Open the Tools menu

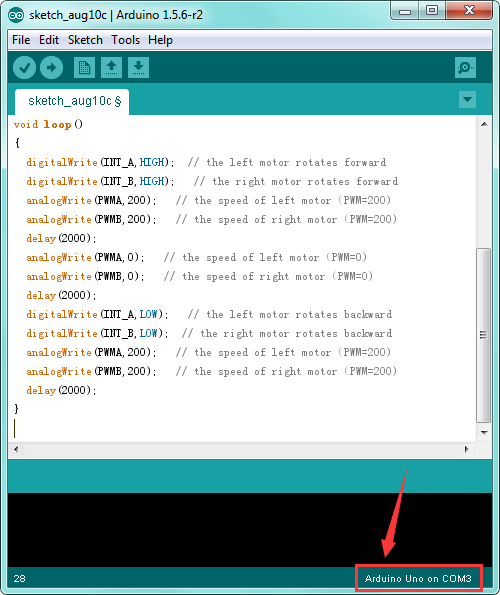[x=125, y=40]
